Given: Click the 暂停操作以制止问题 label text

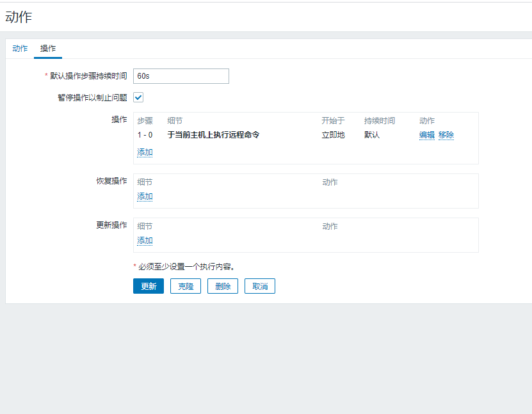Looking at the screenshot, I should pos(92,98).
